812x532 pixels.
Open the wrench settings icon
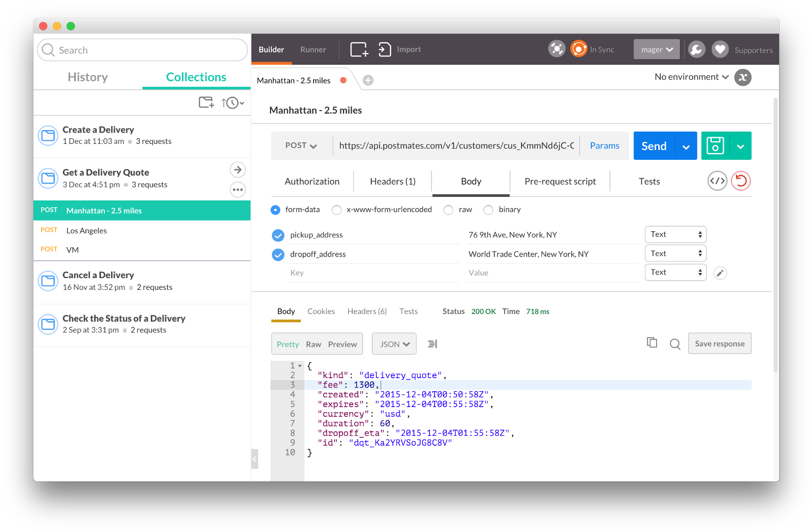(696, 49)
